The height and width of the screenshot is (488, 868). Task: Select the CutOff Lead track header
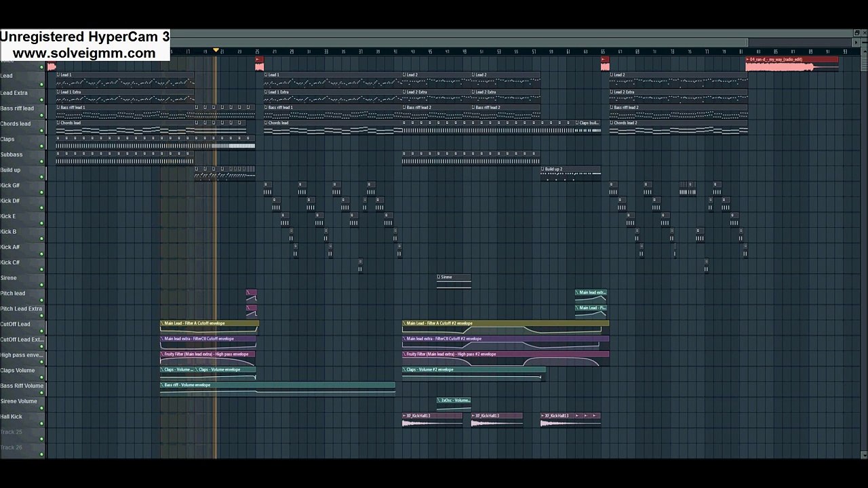point(22,325)
